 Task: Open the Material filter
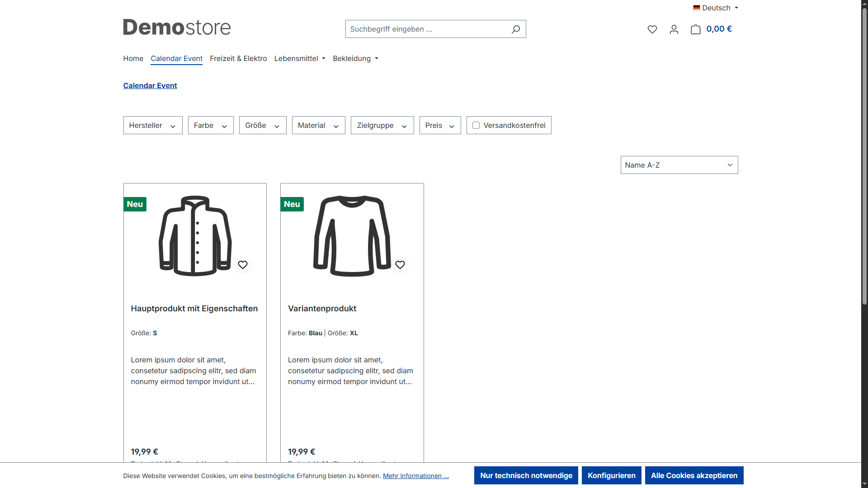318,125
